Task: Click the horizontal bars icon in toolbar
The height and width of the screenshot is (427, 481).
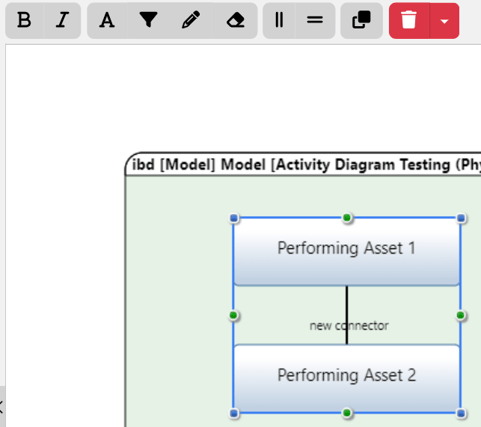Action: click(315, 21)
